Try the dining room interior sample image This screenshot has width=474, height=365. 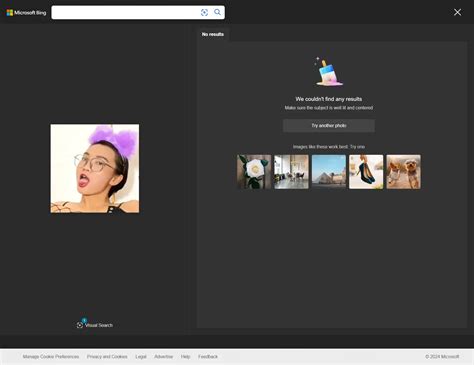291,172
